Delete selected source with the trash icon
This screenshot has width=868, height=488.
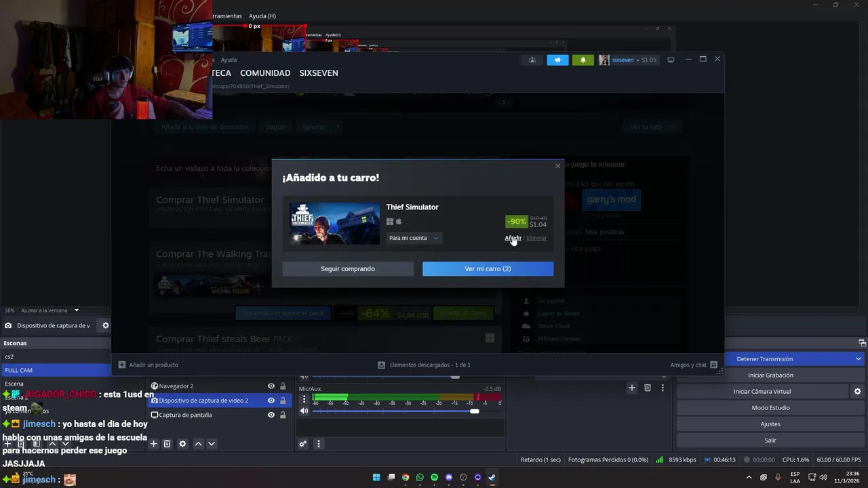167,444
